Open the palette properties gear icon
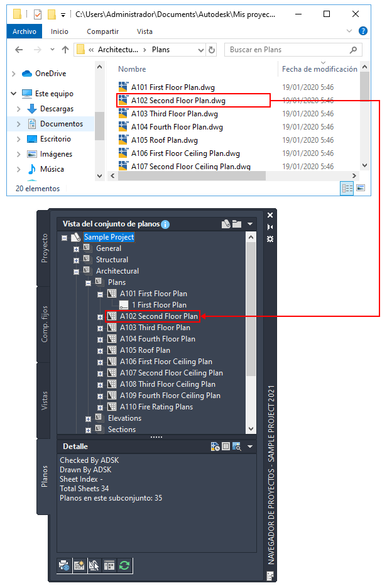This screenshot has height=588, width=387. (270, 239)
